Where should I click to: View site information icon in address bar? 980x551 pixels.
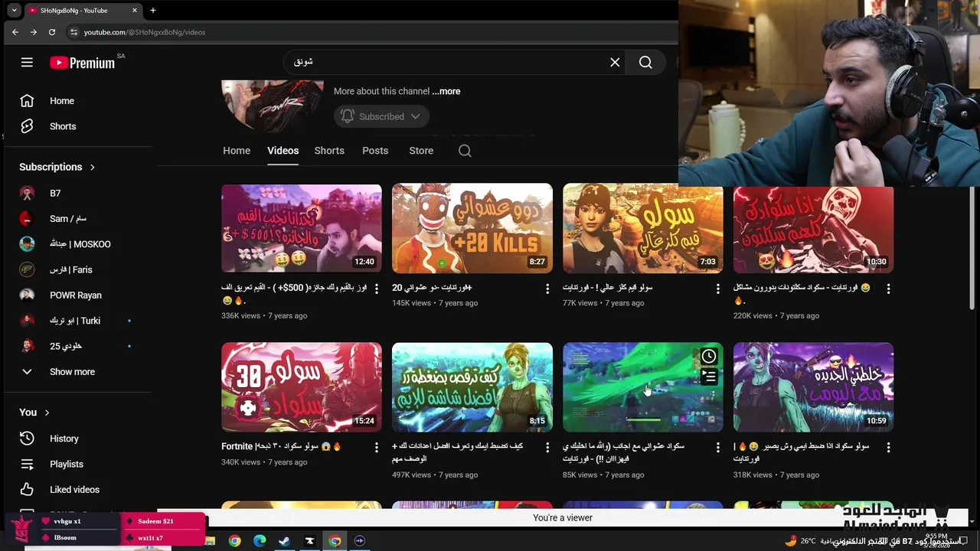(x=73, y=32)
